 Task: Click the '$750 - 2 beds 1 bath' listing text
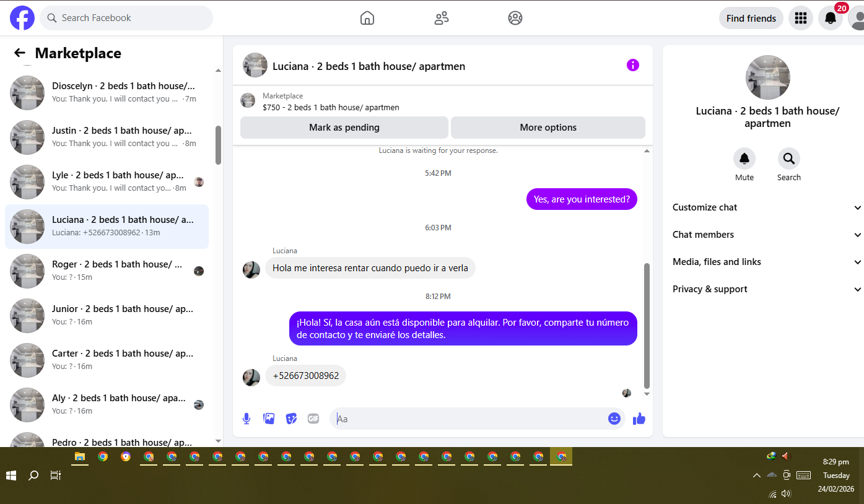[x=331, y=108]
